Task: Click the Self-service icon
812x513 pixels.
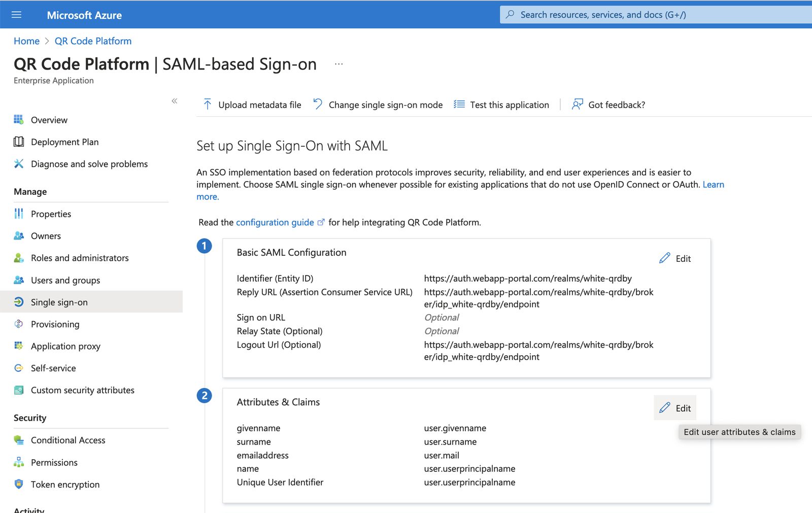Action: click(x=19, y=368)
